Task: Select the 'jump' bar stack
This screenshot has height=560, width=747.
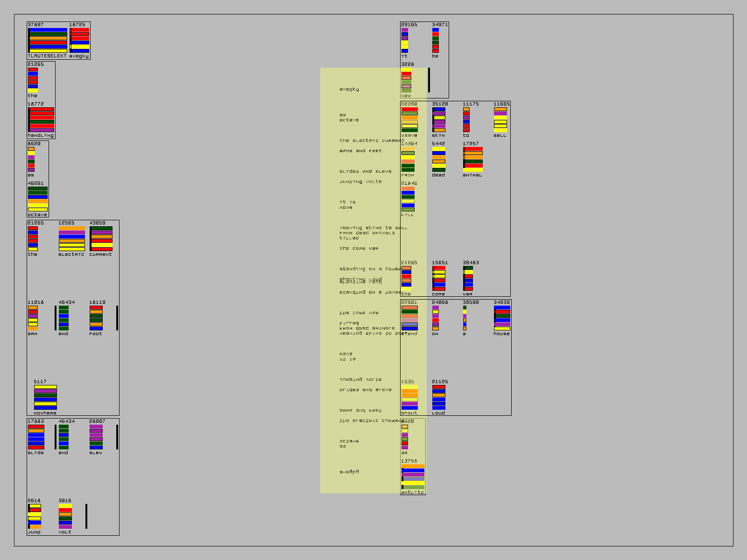Action: 35,517
